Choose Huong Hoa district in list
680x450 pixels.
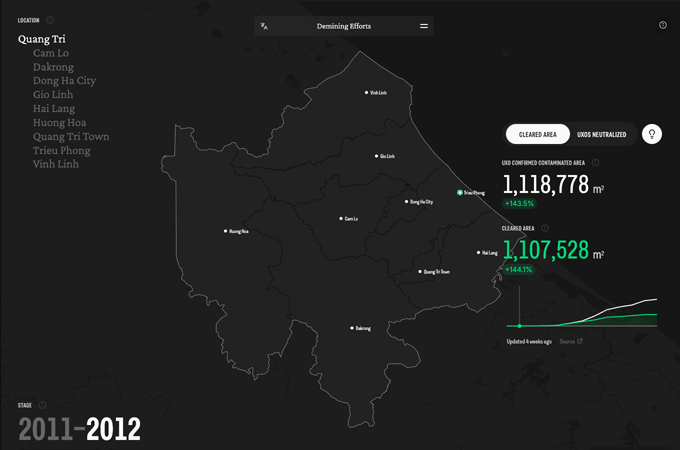59,122
